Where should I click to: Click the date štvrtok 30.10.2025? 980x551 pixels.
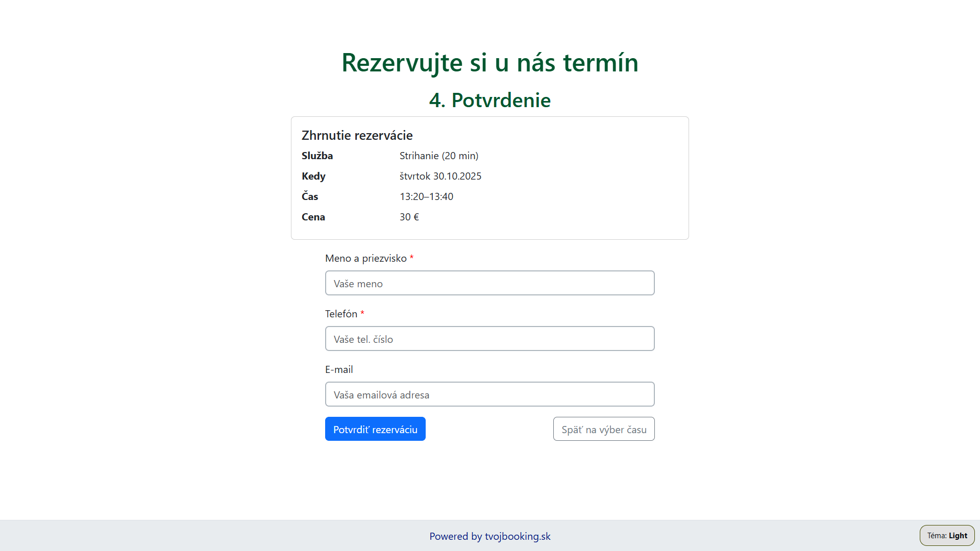(440, 176)
